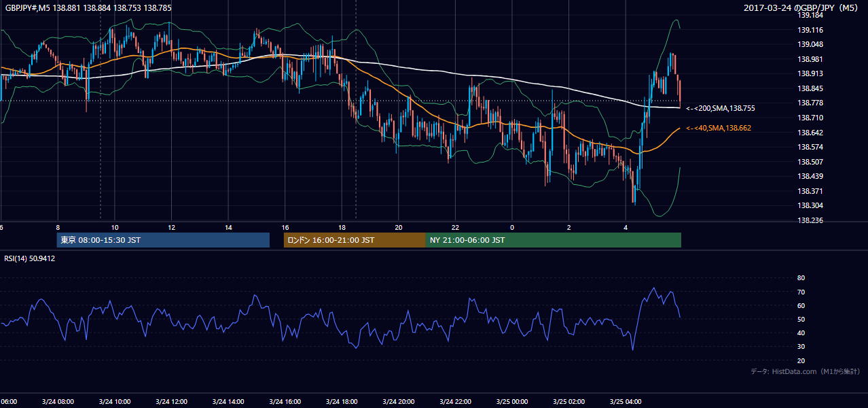Screen dimensions: 868x408
Task: Click the 138.236 price axis label
Action: [810, 220]
